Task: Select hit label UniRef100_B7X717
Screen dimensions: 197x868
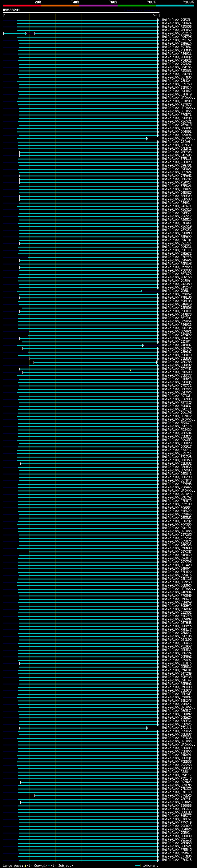Action: [177, 450]
